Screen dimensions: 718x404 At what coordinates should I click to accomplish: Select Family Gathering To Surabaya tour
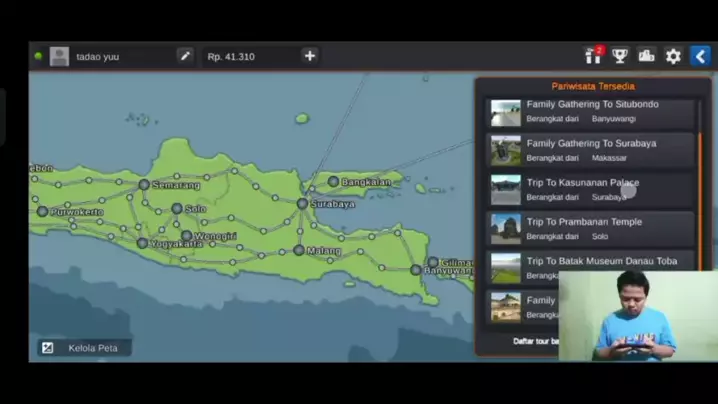[591, 150]
